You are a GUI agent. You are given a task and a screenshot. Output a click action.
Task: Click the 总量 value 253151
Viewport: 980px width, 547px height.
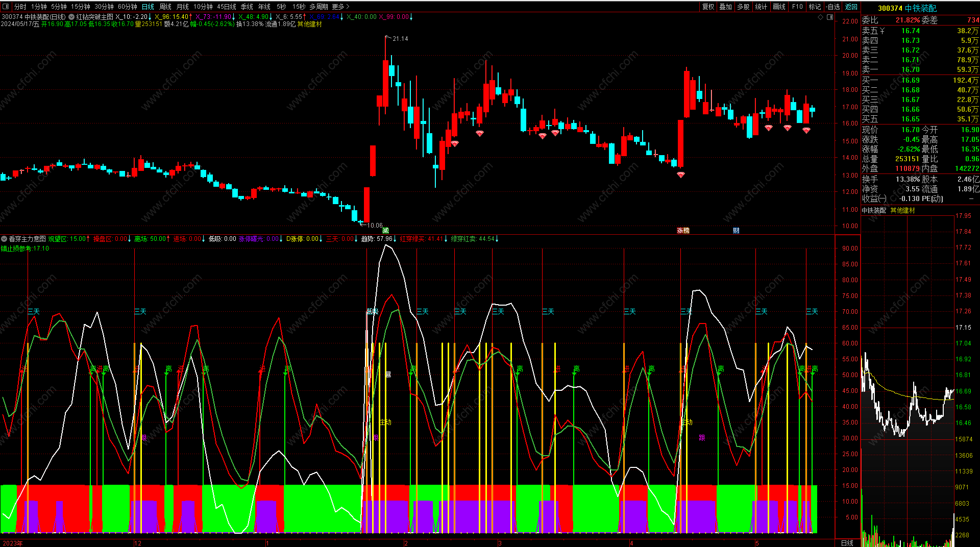[x=908, y=159]
